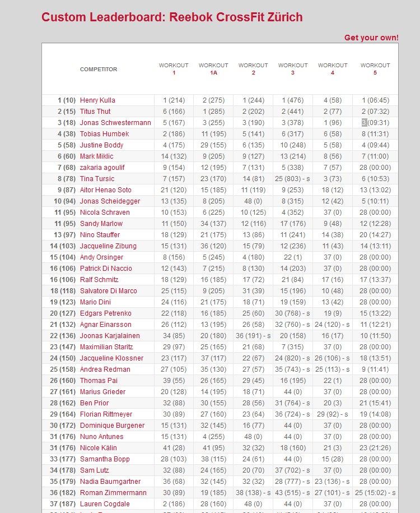Open Andrea Redman's athlete page

tap(105, 369)
